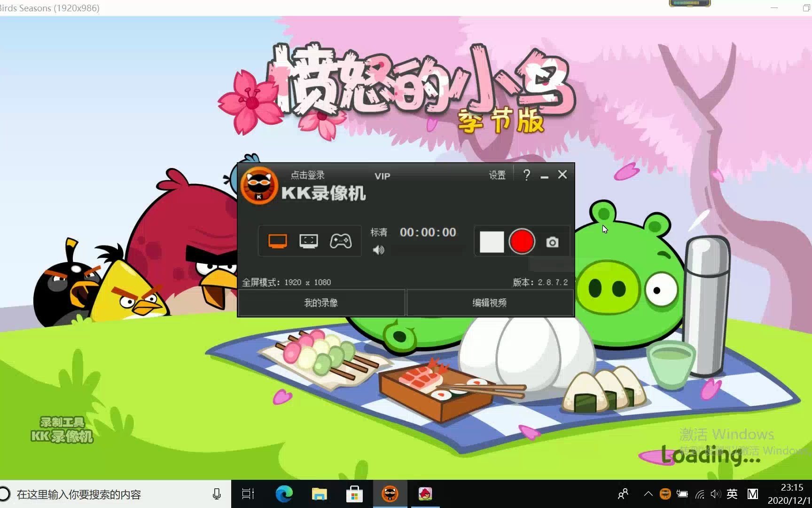Viewport: 812px width, 508px height.
Task: Restore the Angry Birds Seasons window size
Action: click(805, 8)
